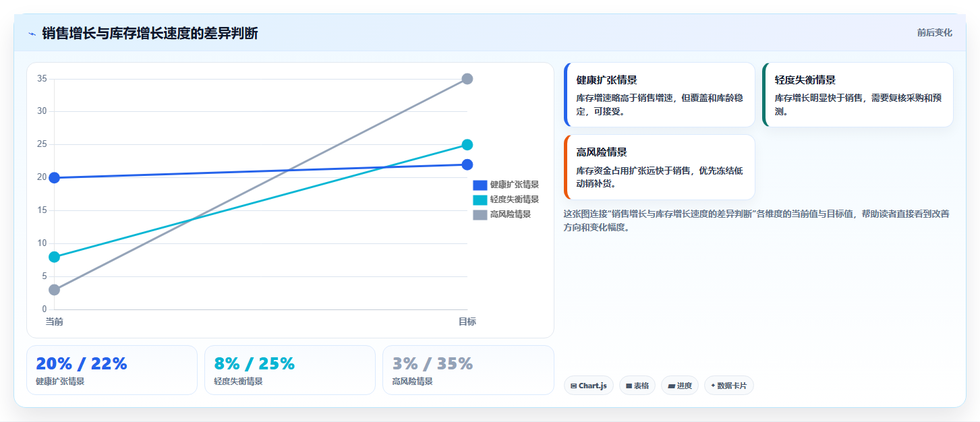Click the 3% / 35% stat value
The image size is (980, 422).
pyautogui.click(x=432, y=364)
